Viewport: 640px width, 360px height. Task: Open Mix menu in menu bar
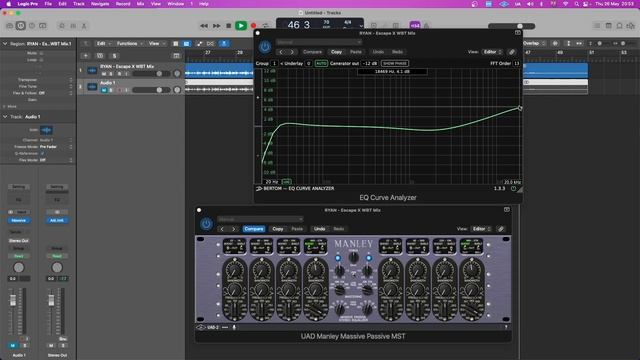coord(140,4)
